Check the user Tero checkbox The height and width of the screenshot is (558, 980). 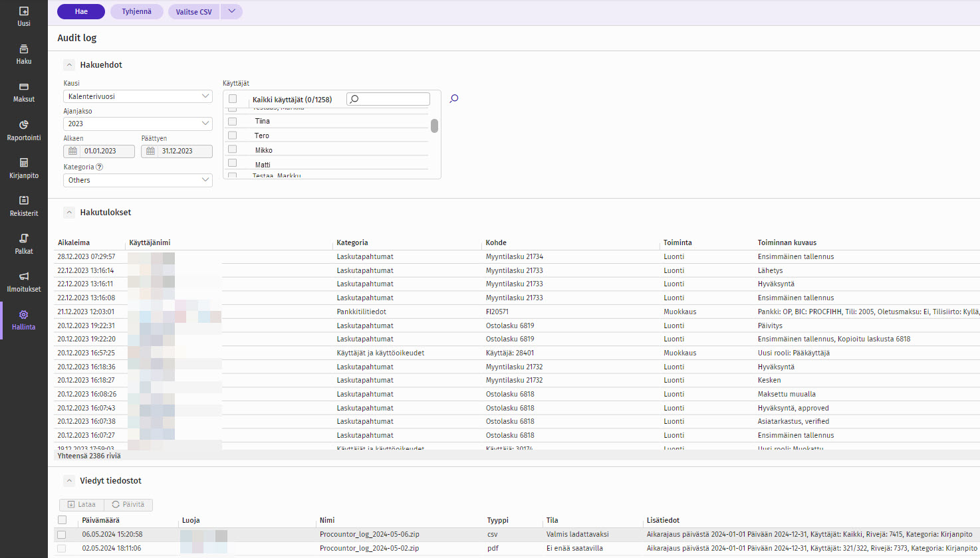[x=233, y=136]
